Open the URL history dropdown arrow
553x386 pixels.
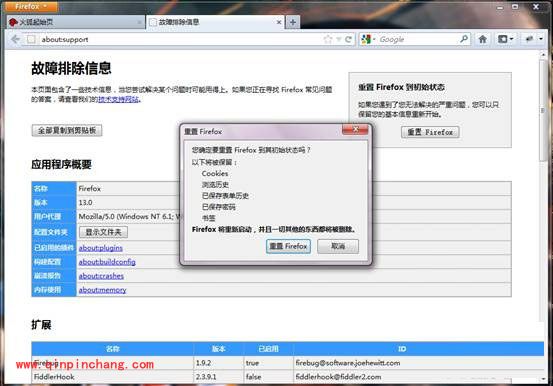[x=338, y=40]
